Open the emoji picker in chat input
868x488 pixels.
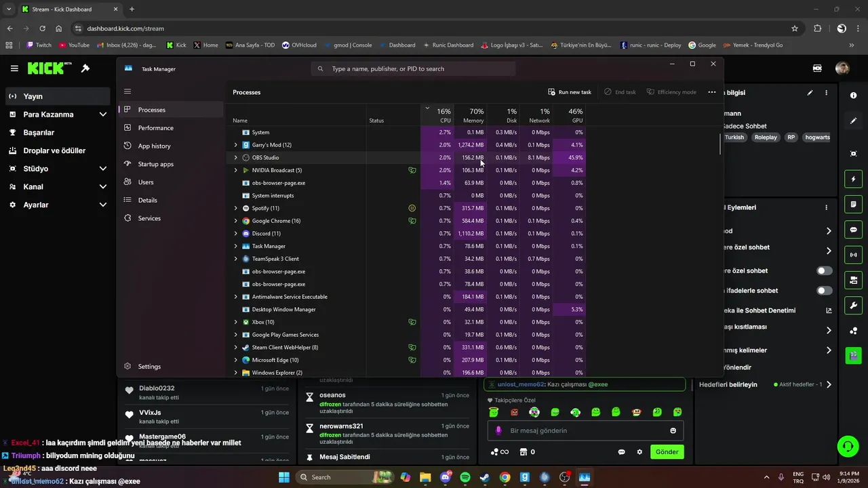click(673, 430)
